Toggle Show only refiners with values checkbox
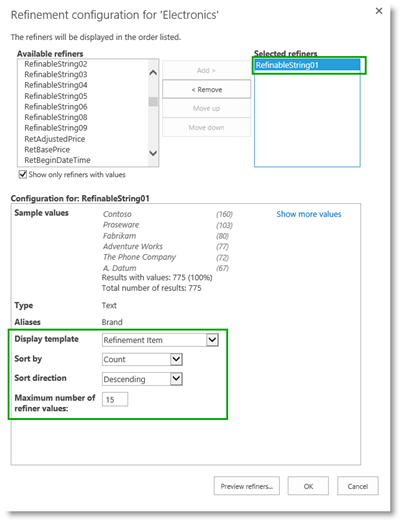This screenshot has height=521, width=400. coord(23,174)
